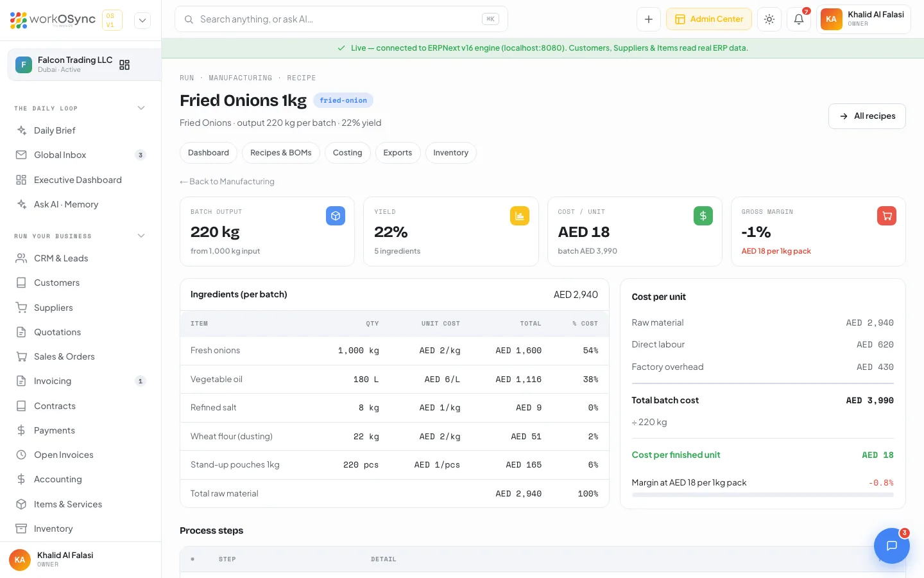This screenshot has height=578, width=924.
Task: Click the Payments dollar icon
Action: pos(21,430)
